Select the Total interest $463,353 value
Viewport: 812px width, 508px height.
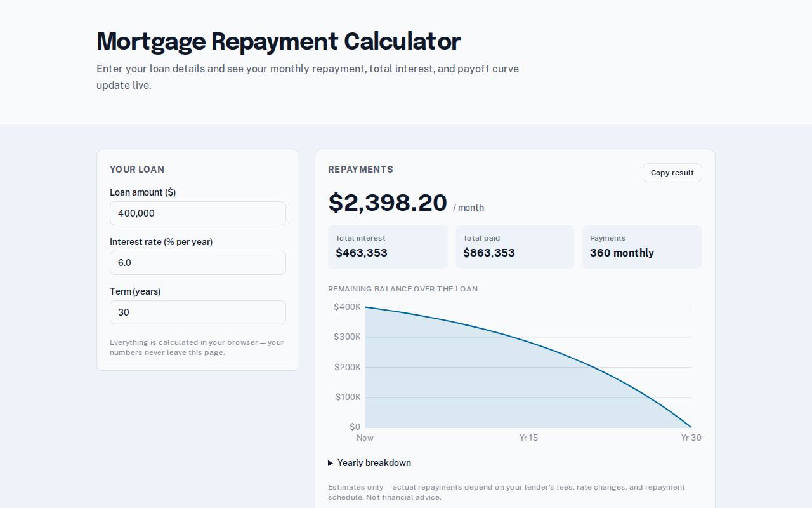click(x=362, y=253)
